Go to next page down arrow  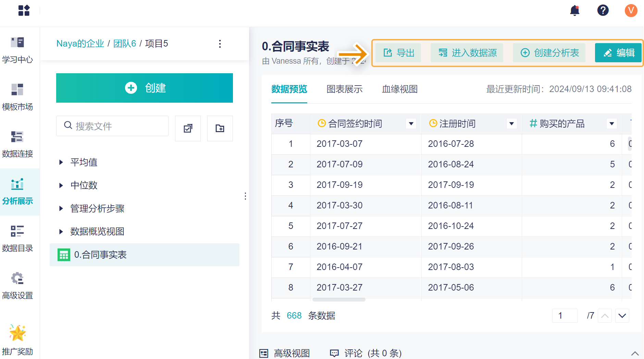click(622, 316)
